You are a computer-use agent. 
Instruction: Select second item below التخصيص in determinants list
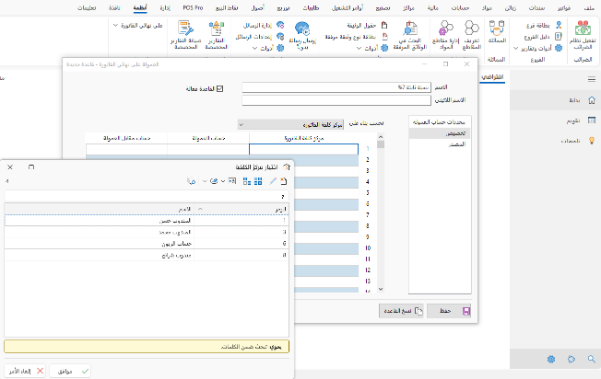point(440,144)
